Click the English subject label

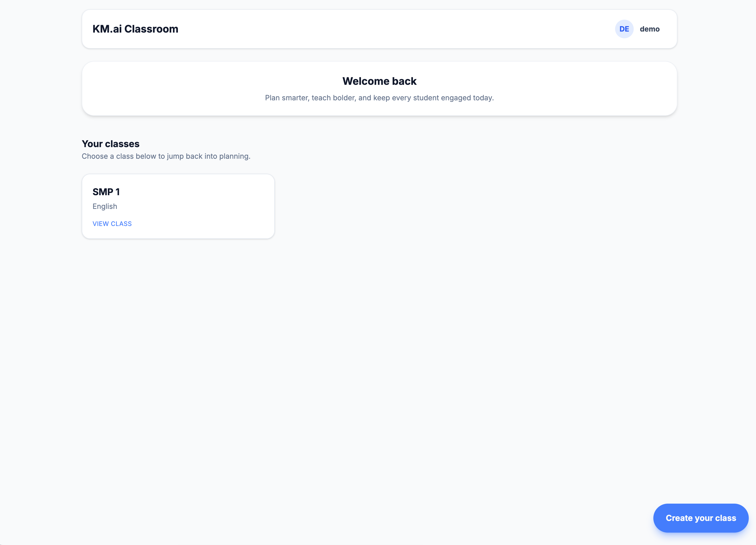tap(105, 206)
